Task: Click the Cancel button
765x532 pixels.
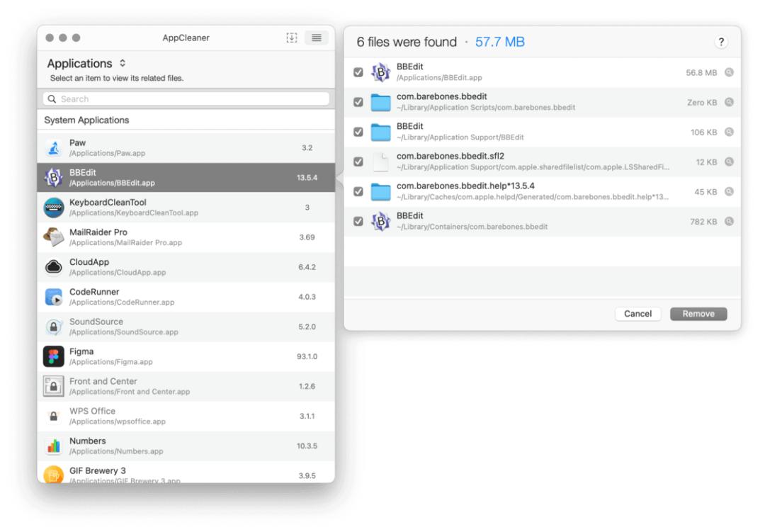Action: (x=637, y=314)
